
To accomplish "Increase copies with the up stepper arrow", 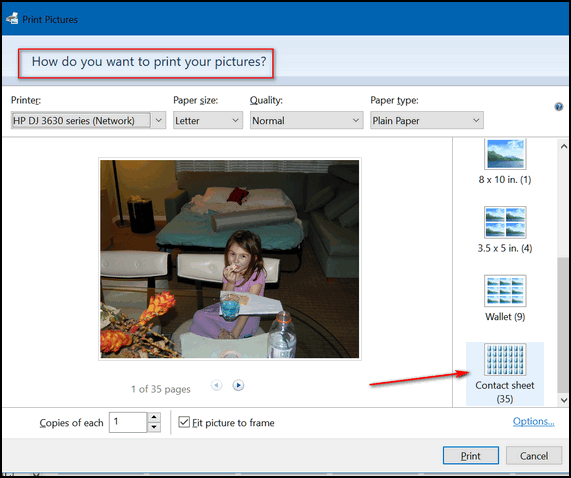I will pos(154,417).
